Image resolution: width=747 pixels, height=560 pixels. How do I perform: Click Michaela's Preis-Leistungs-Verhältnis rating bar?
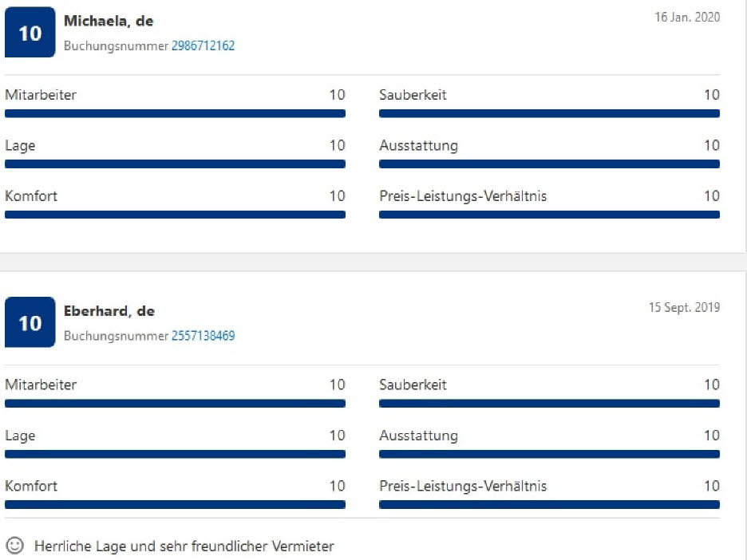coord(549,214)
